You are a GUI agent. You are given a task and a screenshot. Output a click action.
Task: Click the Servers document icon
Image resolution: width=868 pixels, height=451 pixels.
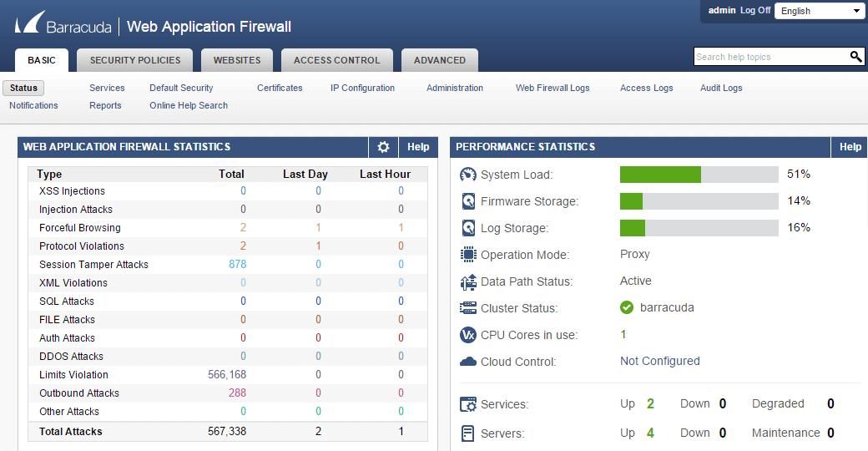[467, 433]
